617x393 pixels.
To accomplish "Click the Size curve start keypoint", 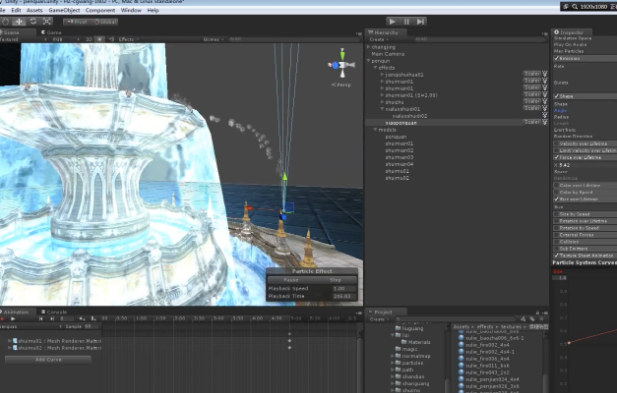I will 569,343.
